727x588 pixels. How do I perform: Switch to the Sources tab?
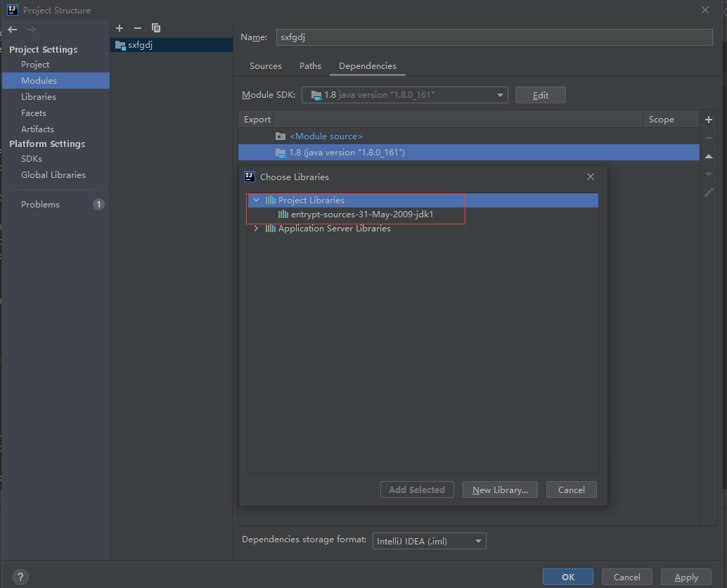pos(266,66)
